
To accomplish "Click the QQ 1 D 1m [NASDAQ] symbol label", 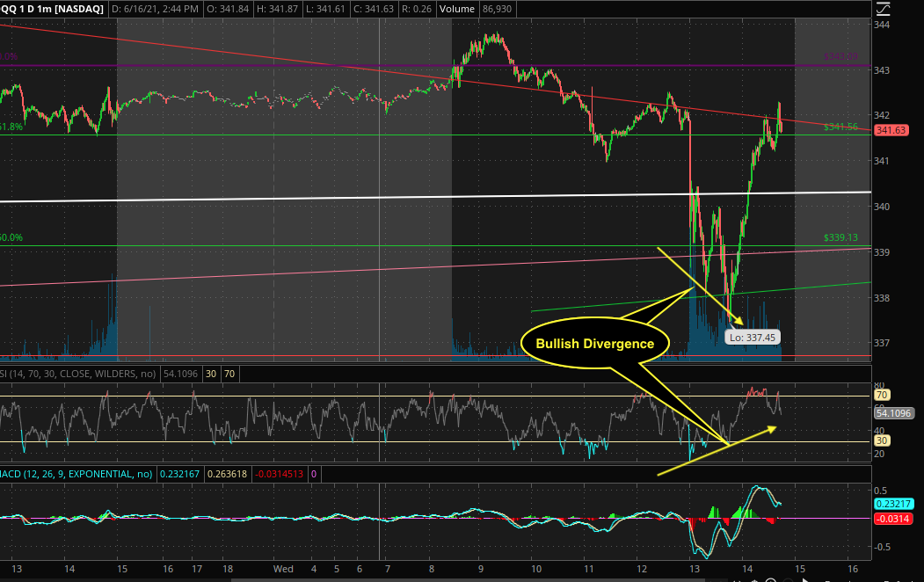I will pyautogui.click(x=52, y=9).
